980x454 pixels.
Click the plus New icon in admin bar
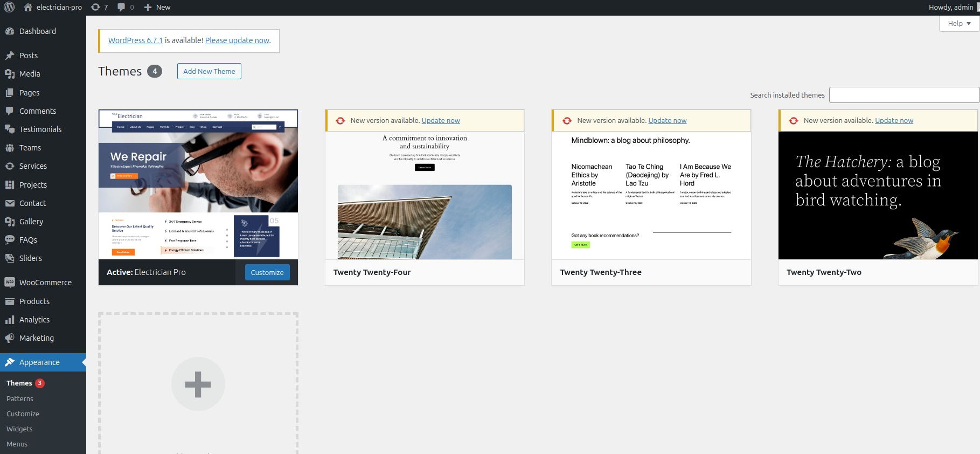(x=148, y=7)
